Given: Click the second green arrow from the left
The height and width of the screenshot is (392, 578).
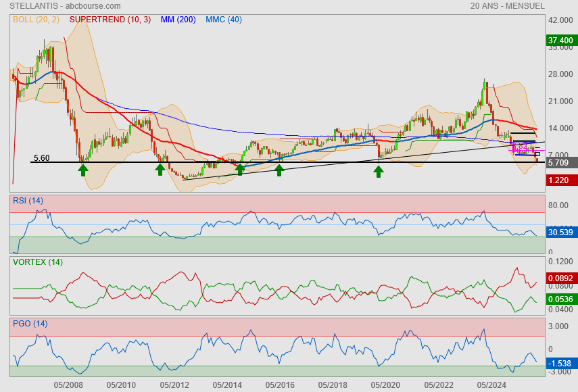Looking at the screenshot, I should (160, 169).
